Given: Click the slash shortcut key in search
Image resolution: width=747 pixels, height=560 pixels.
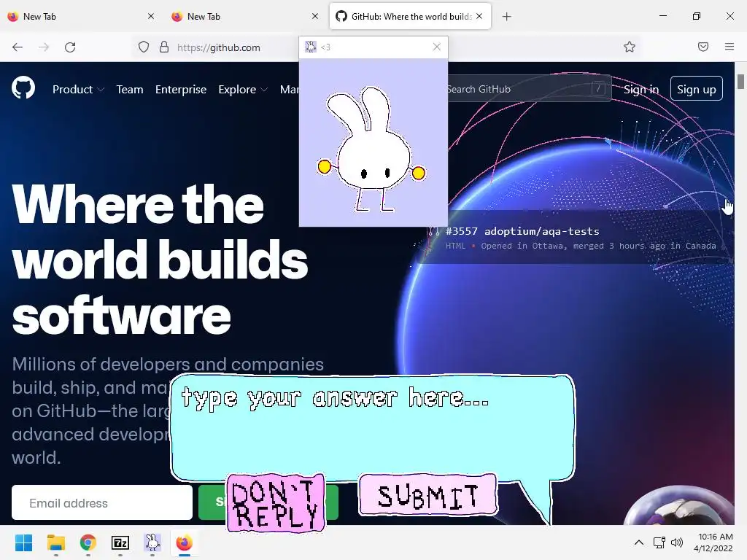Looking at the screenshot, I should (598, 88).
